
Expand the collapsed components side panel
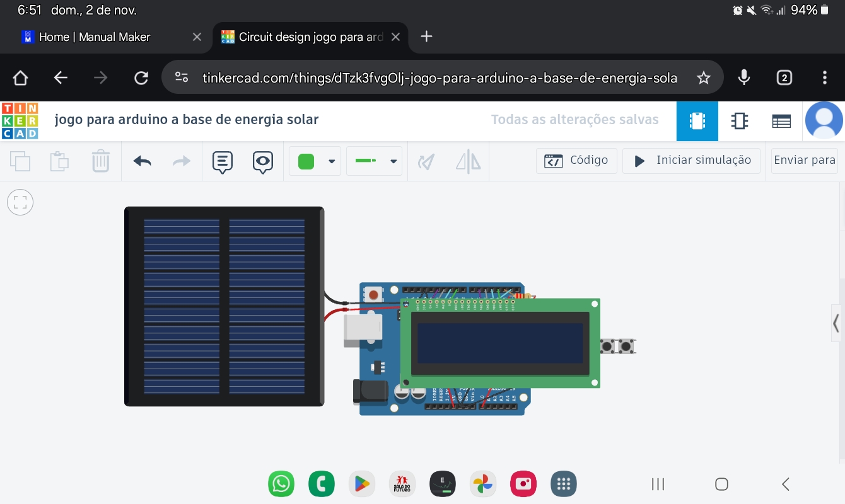tap(836, 324)
